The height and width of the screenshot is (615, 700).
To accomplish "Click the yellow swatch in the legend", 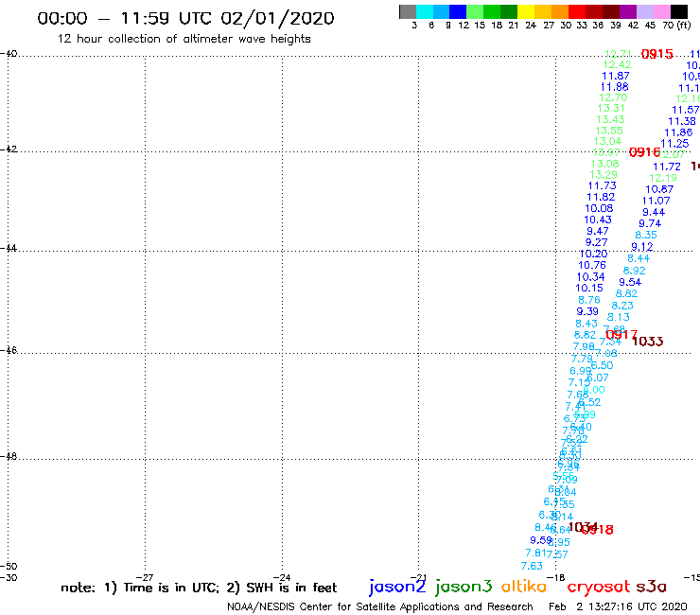I will pos(526,11).
